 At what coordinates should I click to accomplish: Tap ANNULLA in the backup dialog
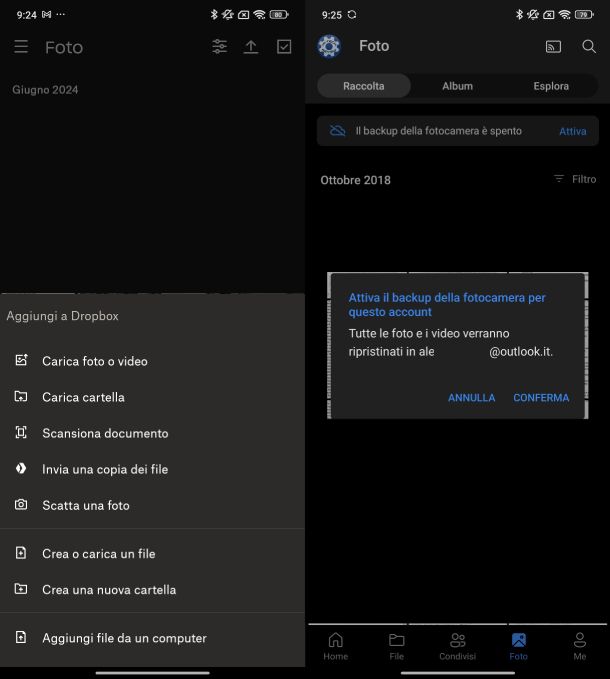(x=471, y=398)
